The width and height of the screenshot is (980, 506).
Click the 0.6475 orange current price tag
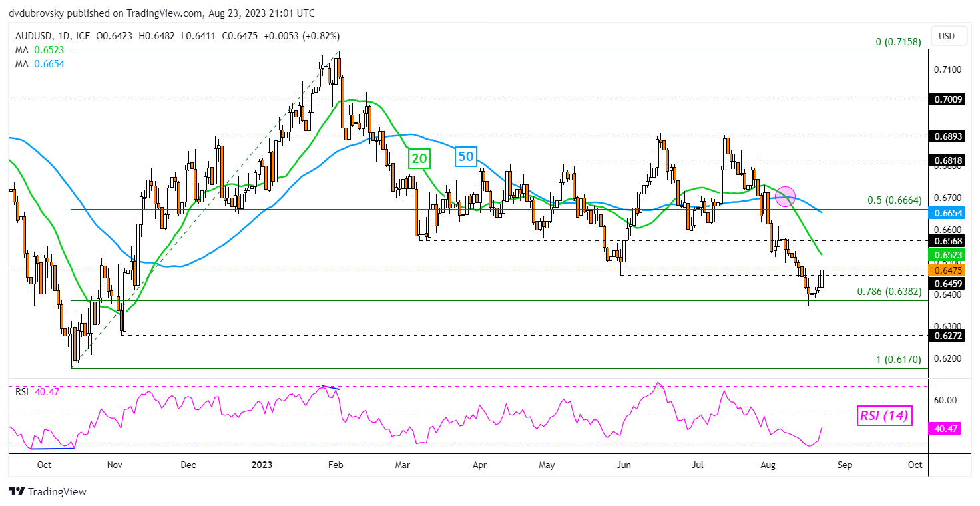click(948, 270)
